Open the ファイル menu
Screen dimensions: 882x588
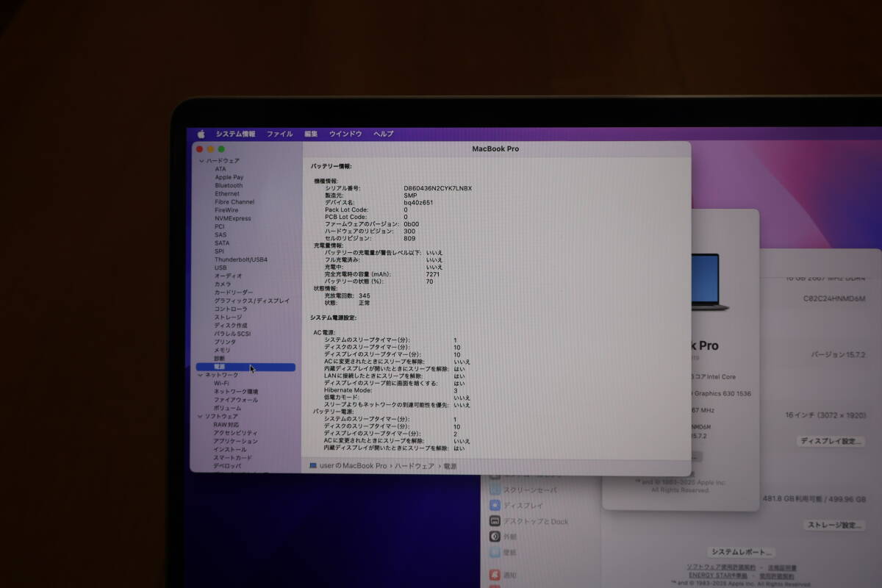(x=279, y=134)
